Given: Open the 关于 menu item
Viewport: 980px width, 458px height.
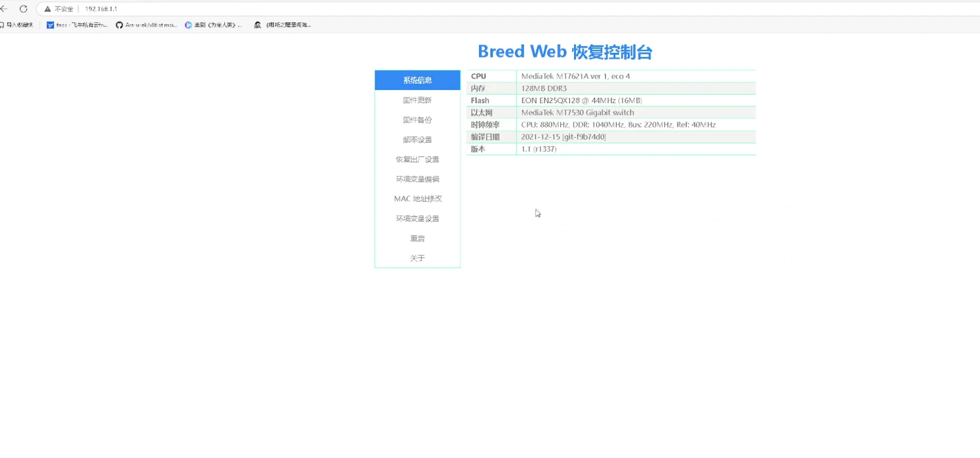Looking at the screenshot, I should (x=417, y=258).
